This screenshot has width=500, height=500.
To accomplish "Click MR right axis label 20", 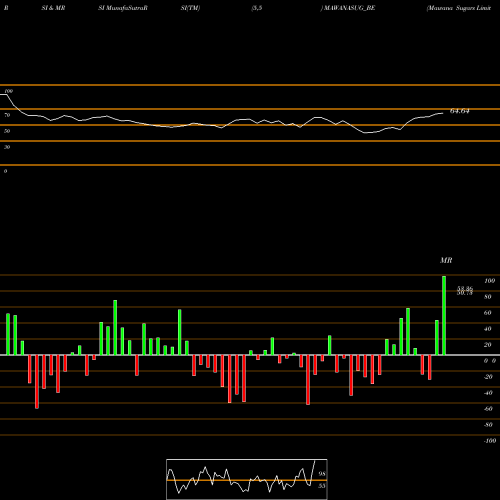I will coord(488,345).
